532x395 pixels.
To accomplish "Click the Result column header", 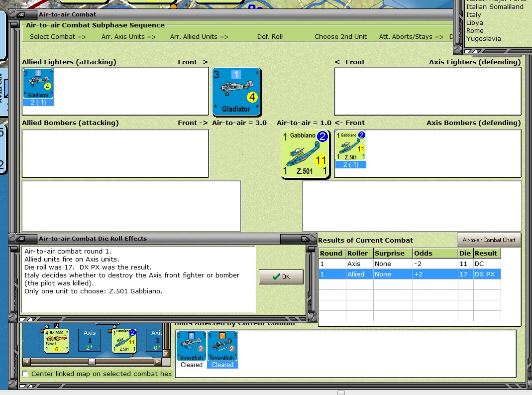I will pos(487,253).
